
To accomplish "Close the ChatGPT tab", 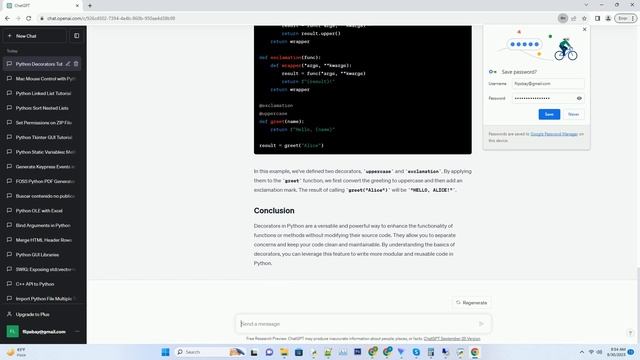I will coord(77,6).
